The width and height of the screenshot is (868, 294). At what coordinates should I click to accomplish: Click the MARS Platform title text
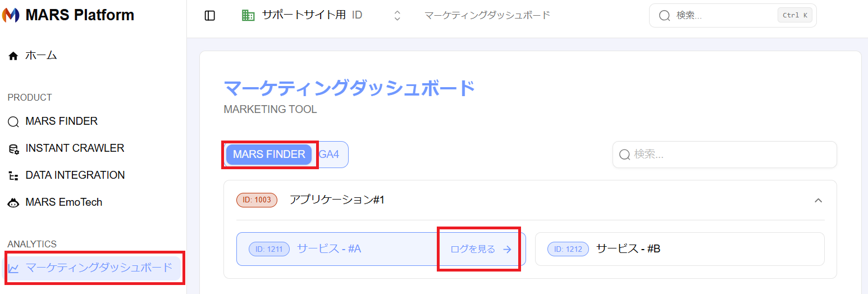[80, 15]
